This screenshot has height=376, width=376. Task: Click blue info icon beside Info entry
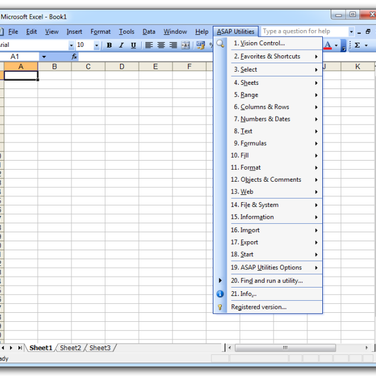click(220, 294)
